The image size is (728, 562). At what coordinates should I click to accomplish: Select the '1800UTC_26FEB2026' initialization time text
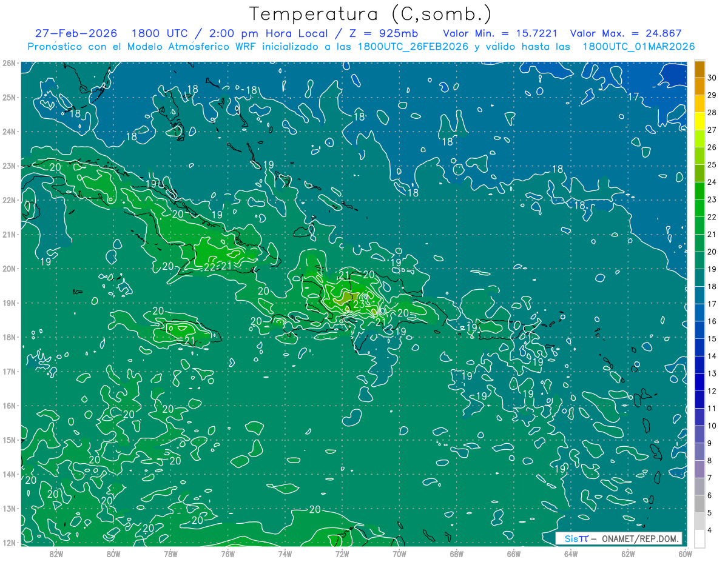coord(413,47)
